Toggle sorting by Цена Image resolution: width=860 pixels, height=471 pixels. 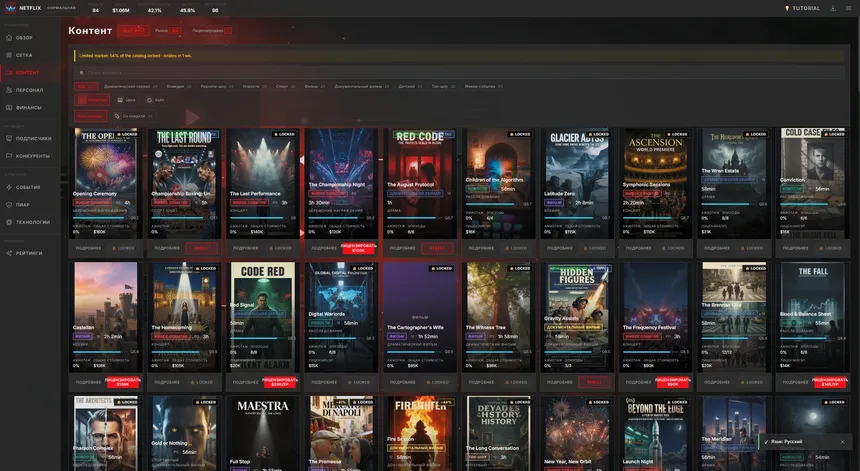127,100
